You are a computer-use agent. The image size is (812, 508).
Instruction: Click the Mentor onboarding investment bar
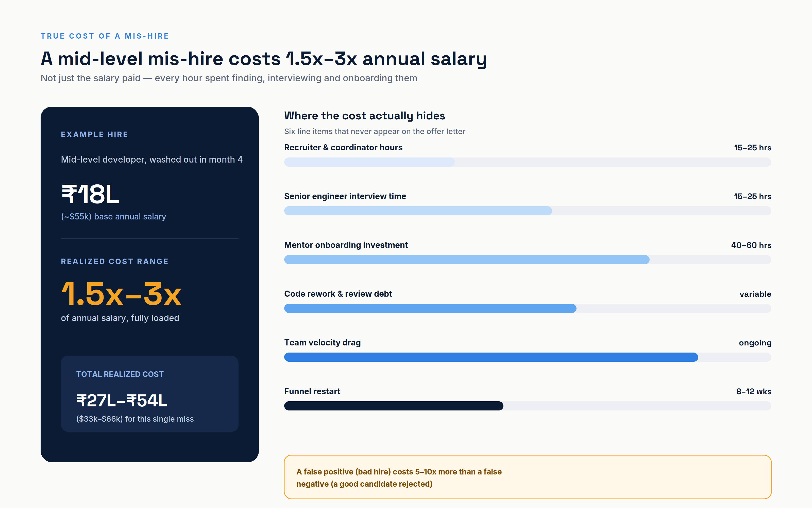[x=528, y=260]
